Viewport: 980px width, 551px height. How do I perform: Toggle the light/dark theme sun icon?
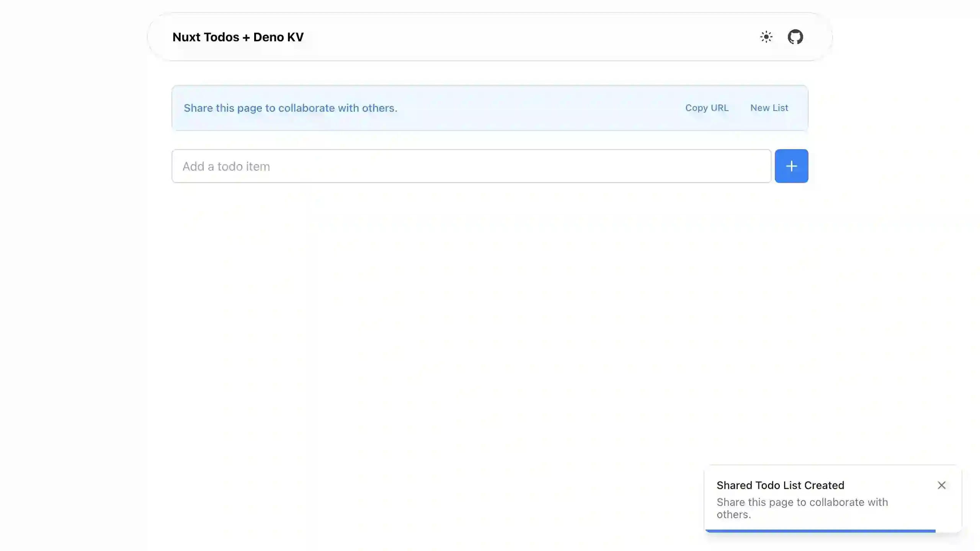(x=766, y=37)
